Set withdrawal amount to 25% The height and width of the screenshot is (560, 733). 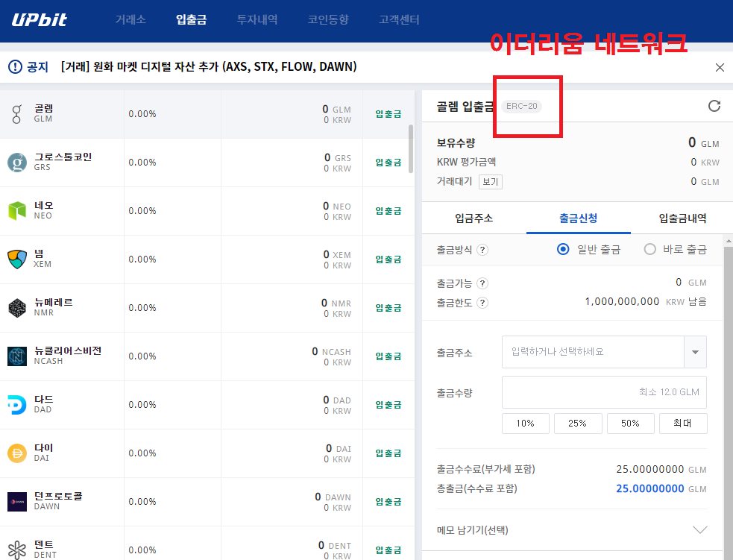[578, 424]
